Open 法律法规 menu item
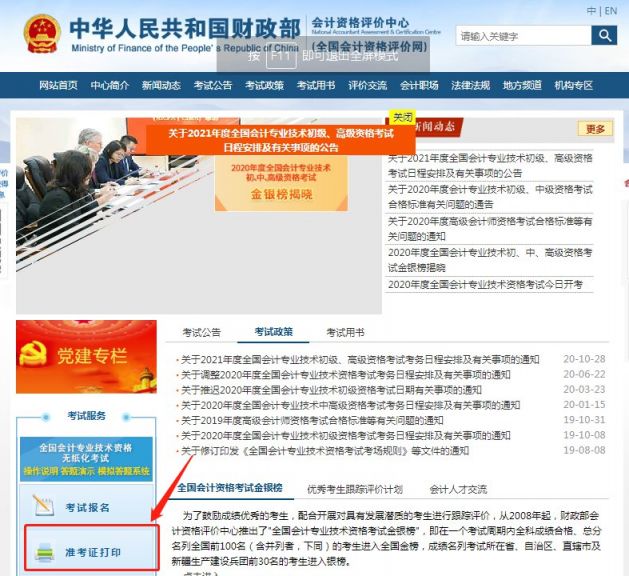This screenshot has height=576, width=629. coord(471,85)
